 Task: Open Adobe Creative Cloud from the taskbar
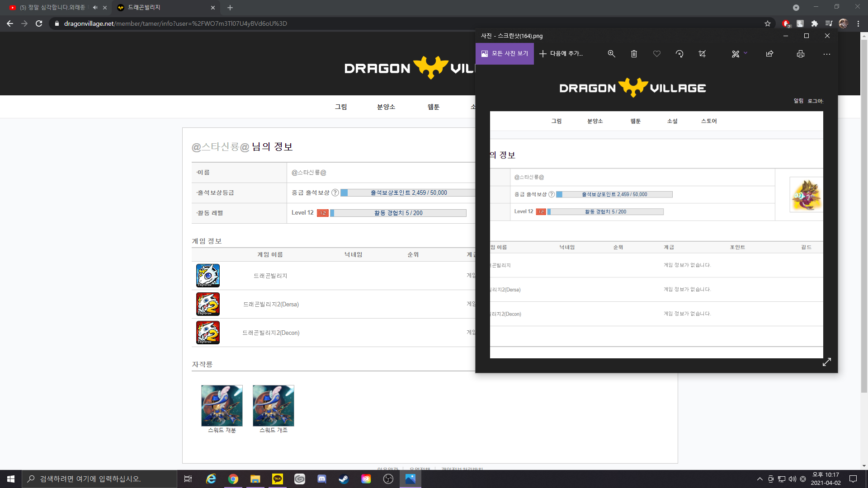pos(366,479)
